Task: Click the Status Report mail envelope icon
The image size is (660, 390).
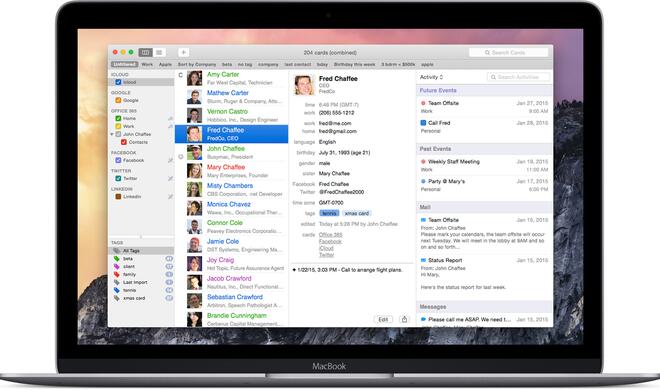Action: click(423, 260)
